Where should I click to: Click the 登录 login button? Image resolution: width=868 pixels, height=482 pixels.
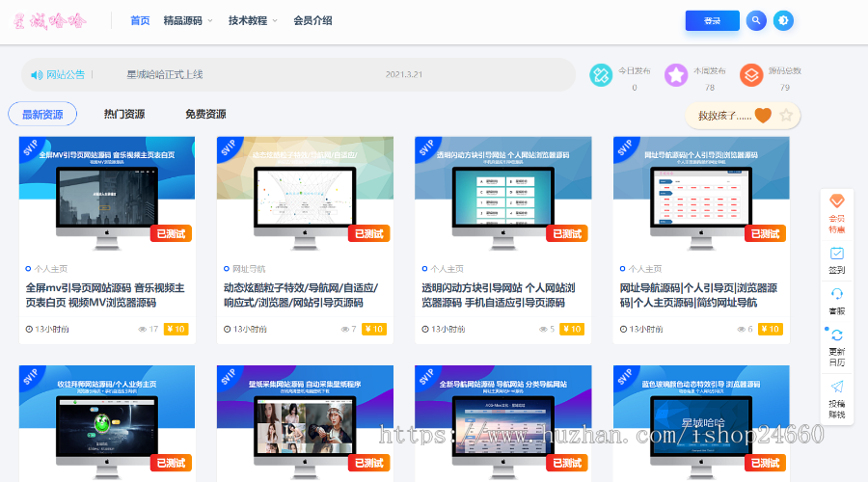coord(712,20)
